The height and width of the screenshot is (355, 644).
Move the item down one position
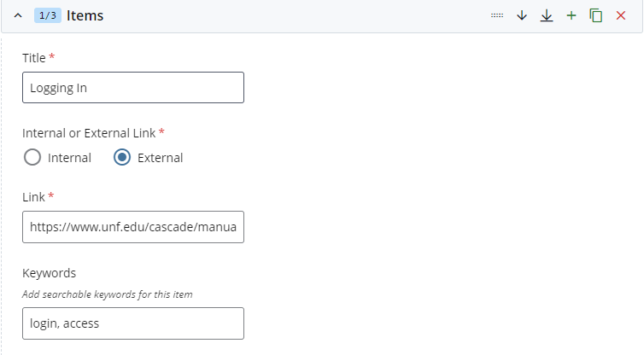(522, 16)
